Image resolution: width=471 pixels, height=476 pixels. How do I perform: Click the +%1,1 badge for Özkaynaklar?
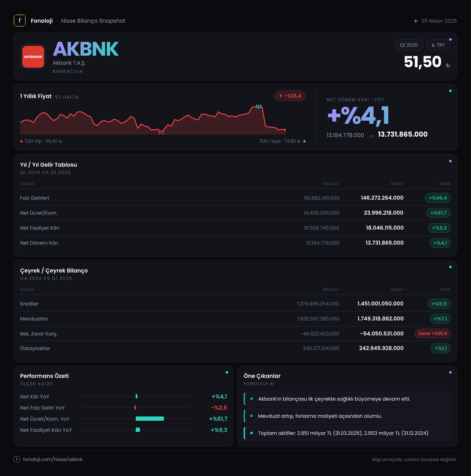pyautogui.click(x=441, y=348)
